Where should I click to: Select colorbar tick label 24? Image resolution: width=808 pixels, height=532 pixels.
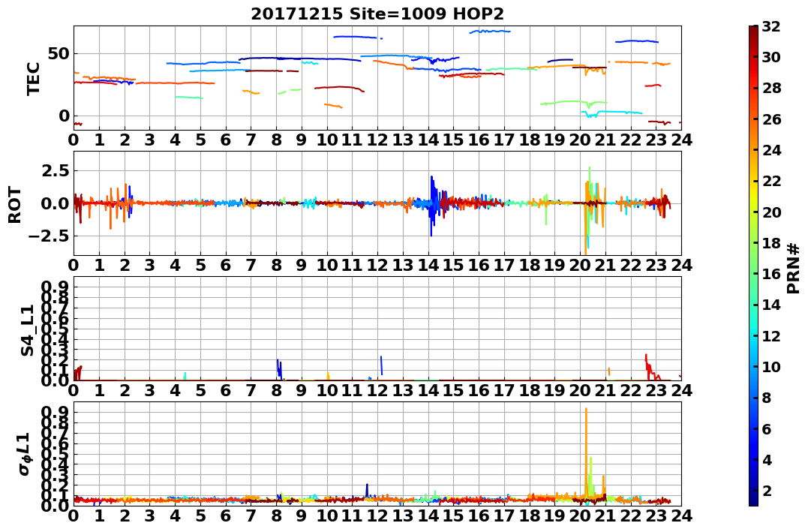tap(771, 150)
